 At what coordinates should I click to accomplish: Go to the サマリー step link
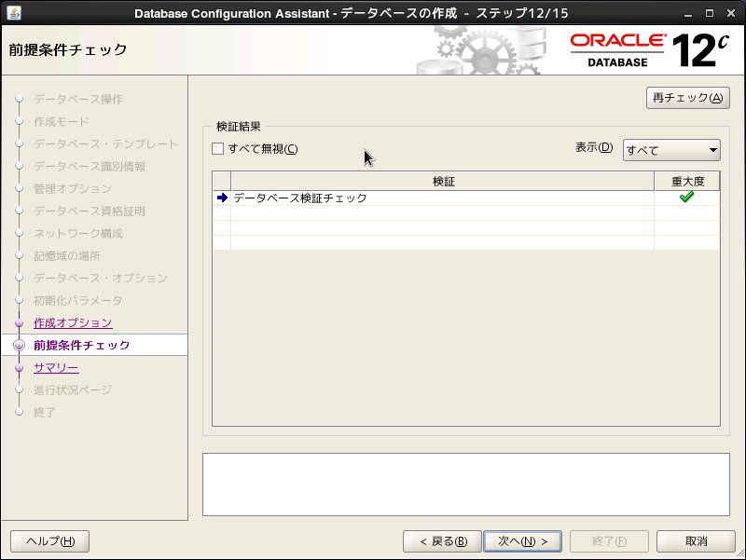tap(56, 367)
